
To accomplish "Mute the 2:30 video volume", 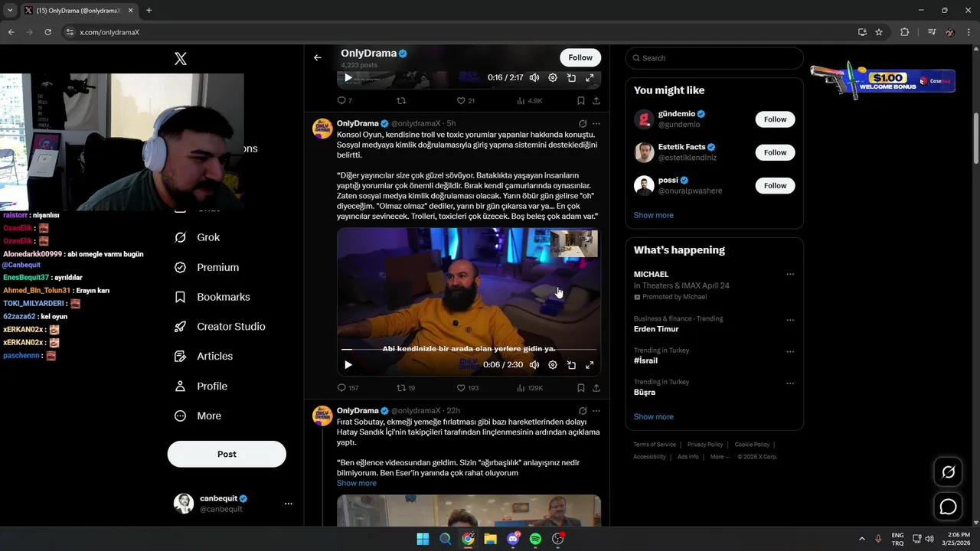I will coord(534,365).
